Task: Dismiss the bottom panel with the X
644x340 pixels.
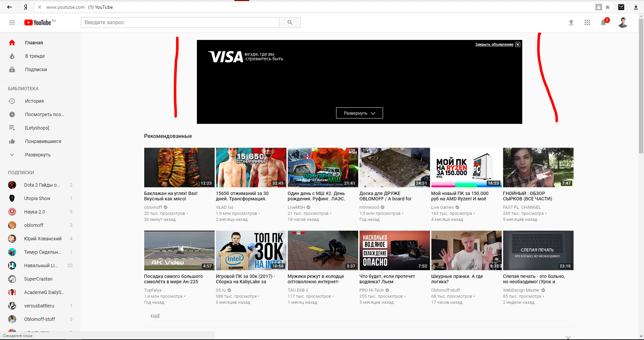Action: tap(568, 337)
